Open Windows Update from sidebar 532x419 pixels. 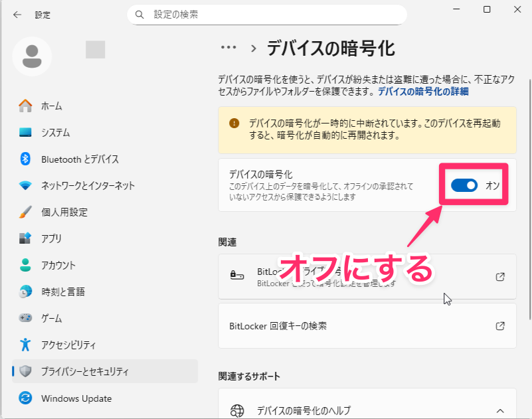tap(76, 398)
